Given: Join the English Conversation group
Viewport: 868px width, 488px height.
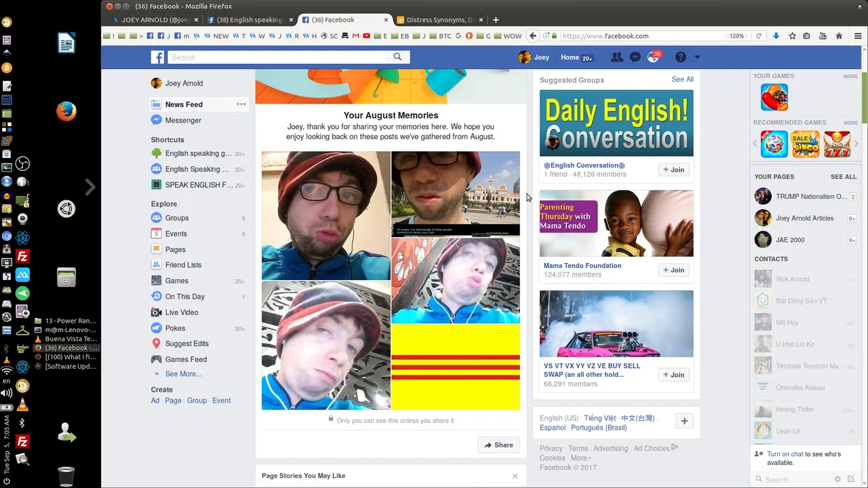Looking at the screenshot, I should click(x=673, y=169).
